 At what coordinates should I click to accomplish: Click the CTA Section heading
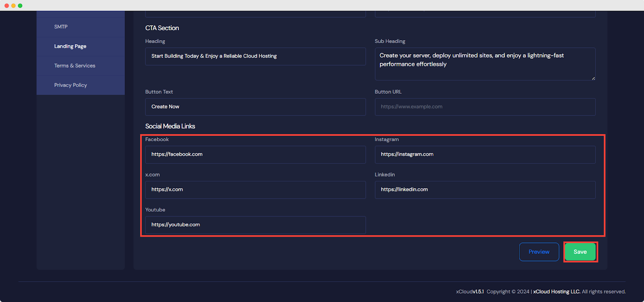click(x=162, y=28)
